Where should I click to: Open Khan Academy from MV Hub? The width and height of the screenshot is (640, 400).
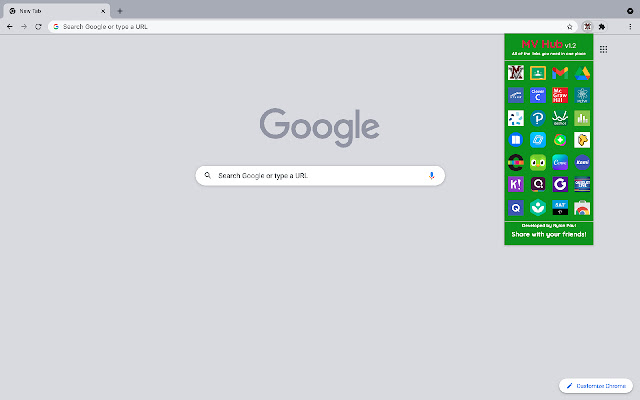pos(538,208)
